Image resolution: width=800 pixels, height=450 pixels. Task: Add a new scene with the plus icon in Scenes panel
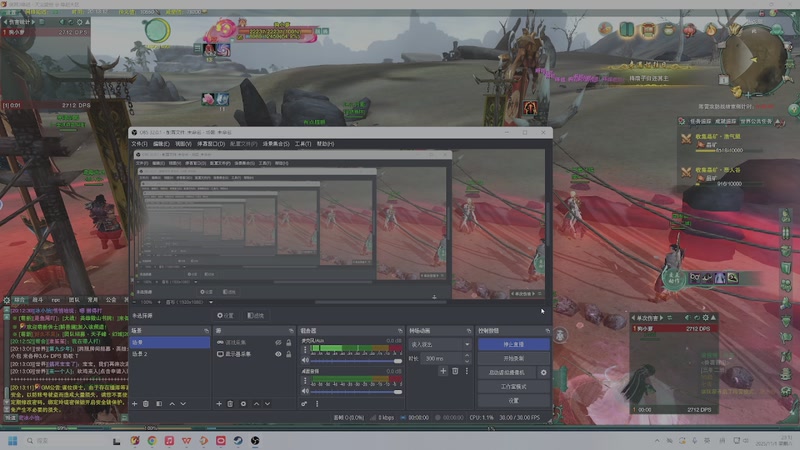tap(135, 404)
